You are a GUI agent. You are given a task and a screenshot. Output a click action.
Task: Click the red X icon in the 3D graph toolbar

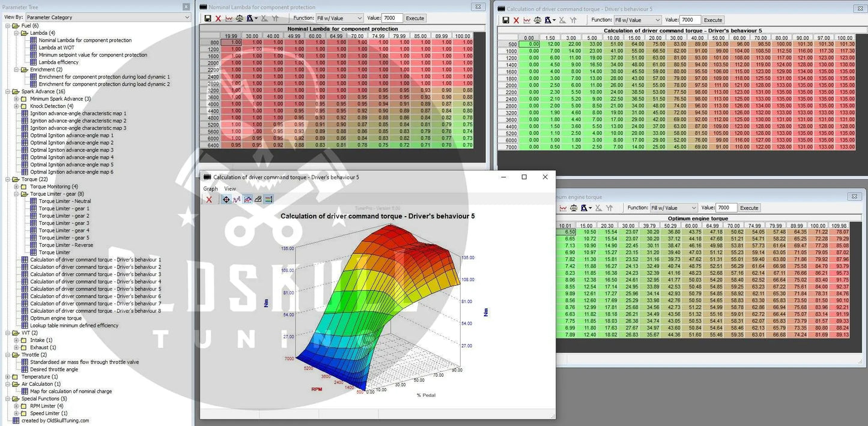pyautogui.click(x=209, y=199)
